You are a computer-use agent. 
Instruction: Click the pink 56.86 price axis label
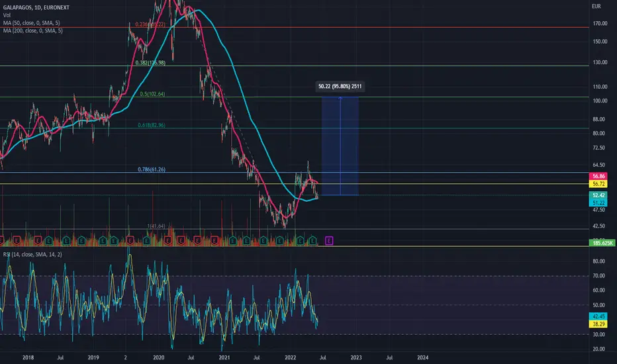click(598, 176)
